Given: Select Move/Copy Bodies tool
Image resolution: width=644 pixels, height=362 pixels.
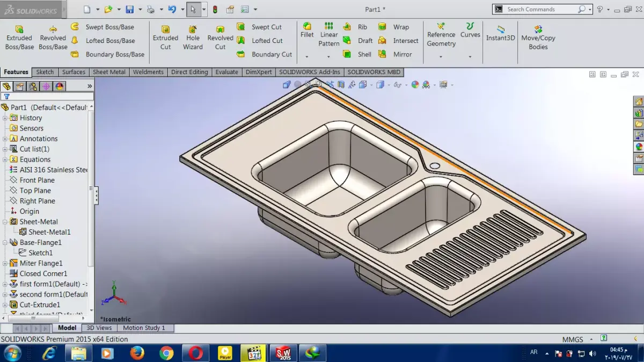Looking at the screenshot, I should pos(538,38).
